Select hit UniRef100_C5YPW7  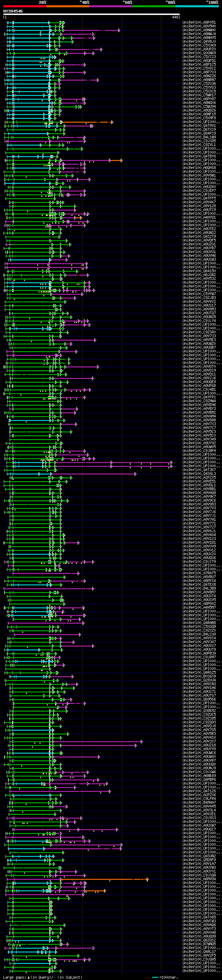199,294
